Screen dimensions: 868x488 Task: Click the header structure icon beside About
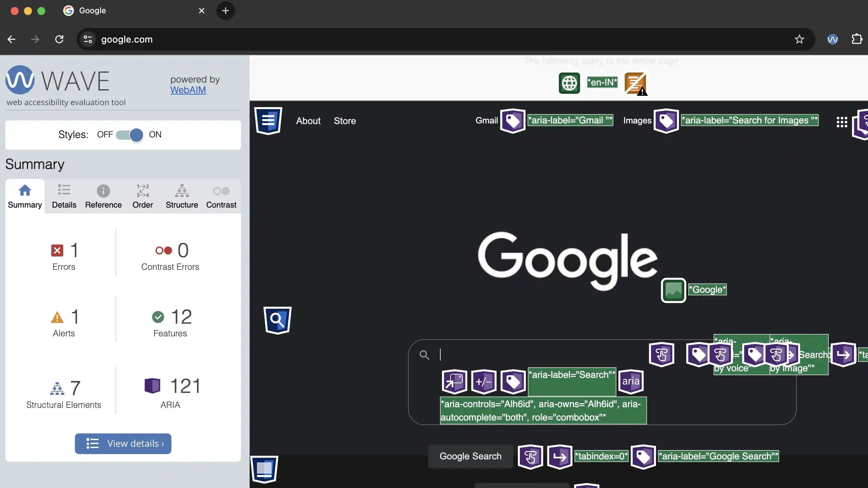pos(268,120)
